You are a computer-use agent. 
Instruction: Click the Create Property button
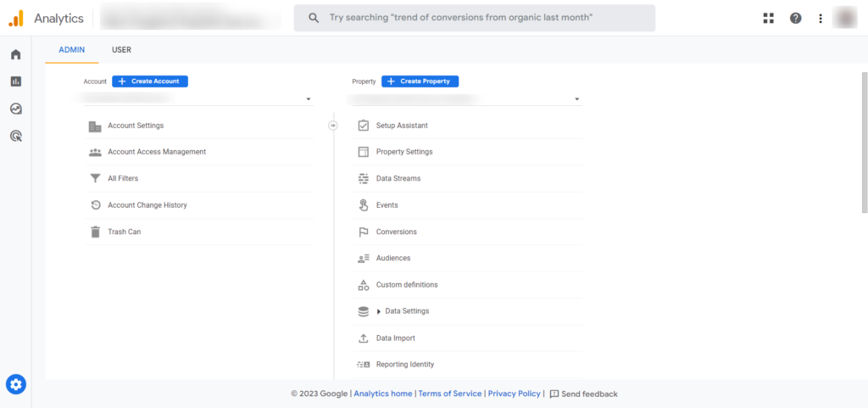pos(420,81)
